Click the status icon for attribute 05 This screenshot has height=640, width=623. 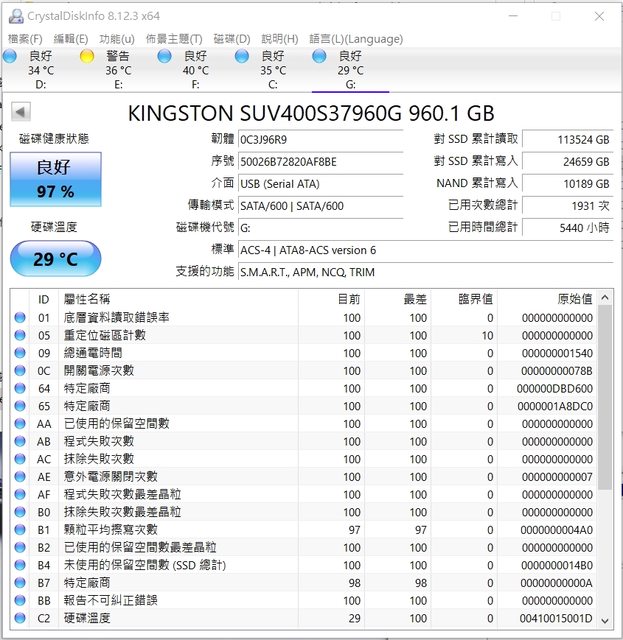pos(20,335)
